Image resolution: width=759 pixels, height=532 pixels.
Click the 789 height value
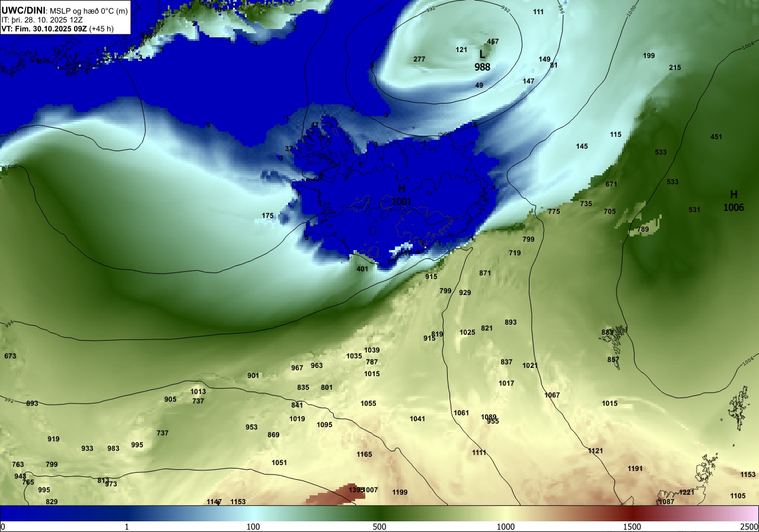tap(643, 229)
